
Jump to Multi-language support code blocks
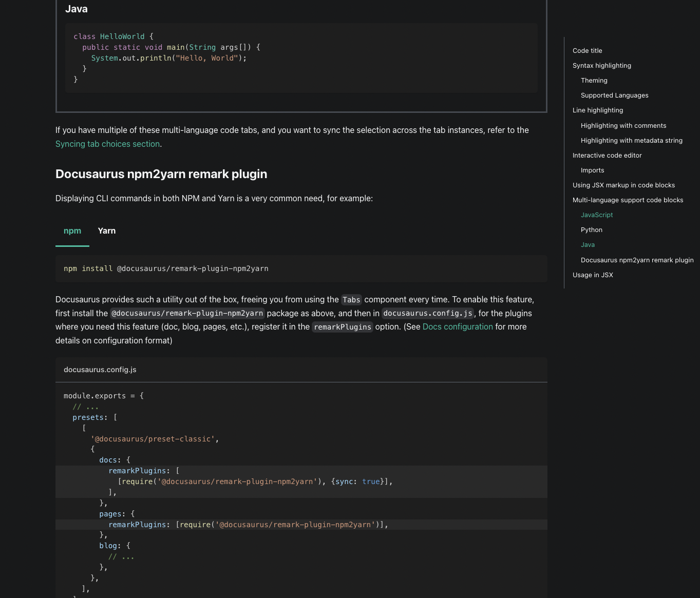coord(628,200)
